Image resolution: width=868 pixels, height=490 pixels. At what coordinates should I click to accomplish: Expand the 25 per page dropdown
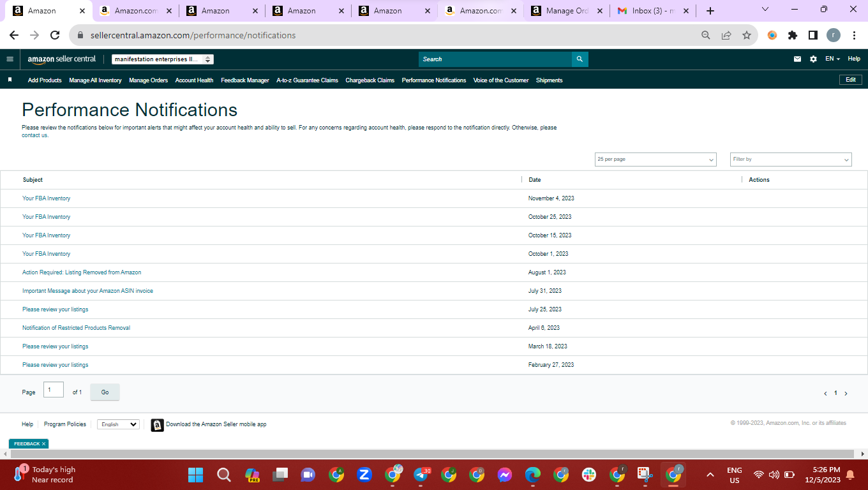pyautogui.click(x=655, y=160)
